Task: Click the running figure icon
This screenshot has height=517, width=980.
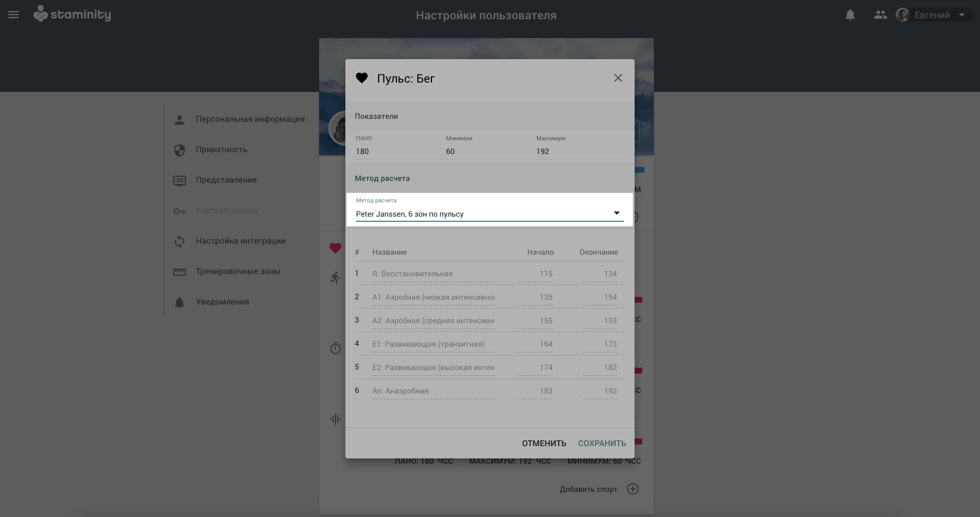Action: [x=335, y=278]
